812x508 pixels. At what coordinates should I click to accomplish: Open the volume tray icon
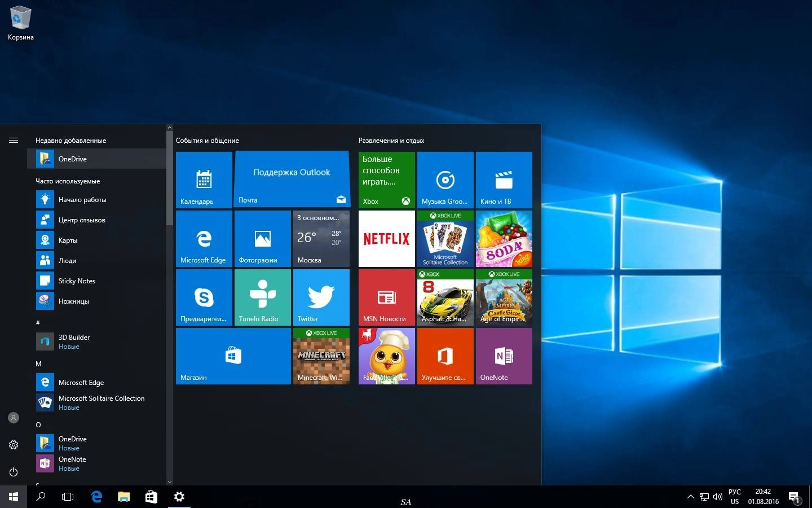pyautogui.click(x=718, y=497)
